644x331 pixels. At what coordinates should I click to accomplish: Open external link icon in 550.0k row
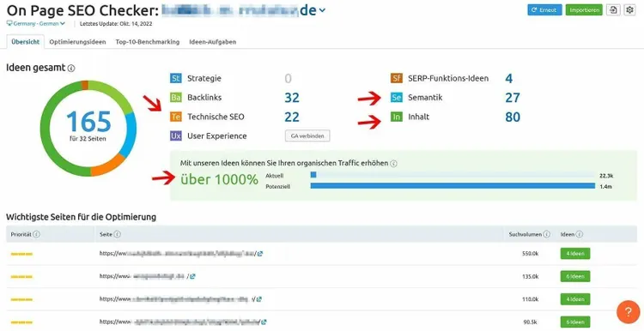[x=260, y=254]
